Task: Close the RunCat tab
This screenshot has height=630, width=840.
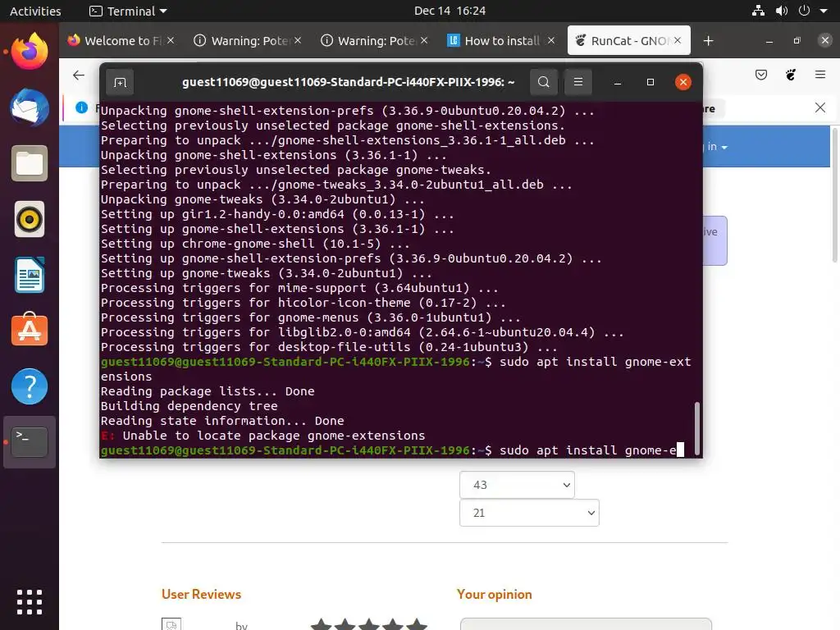Action: tap(678, 41)
